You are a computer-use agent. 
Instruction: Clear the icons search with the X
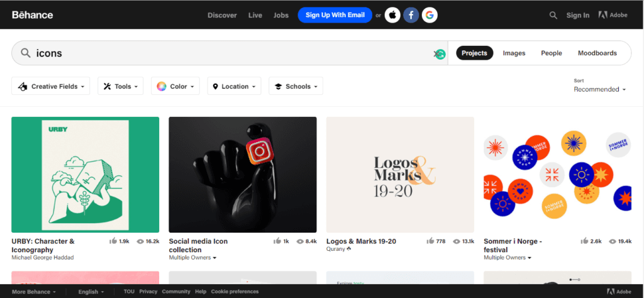click(436, 54)
